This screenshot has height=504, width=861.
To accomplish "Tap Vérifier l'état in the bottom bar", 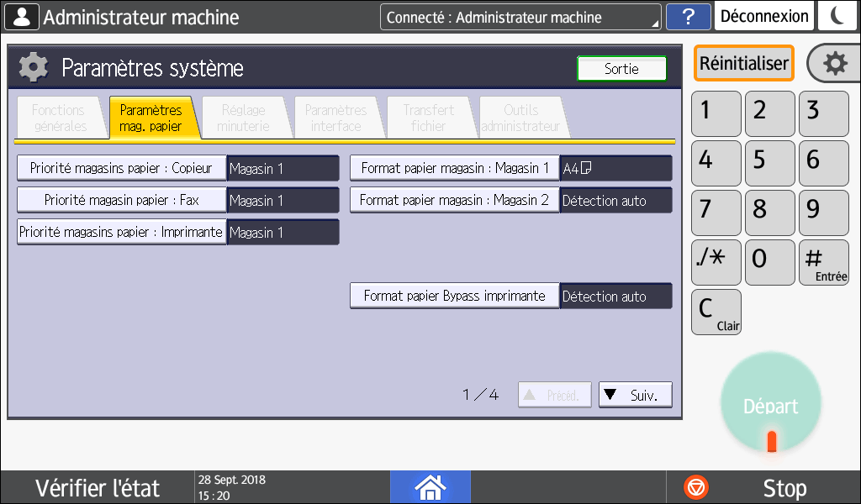I will (x=98, y=488).
